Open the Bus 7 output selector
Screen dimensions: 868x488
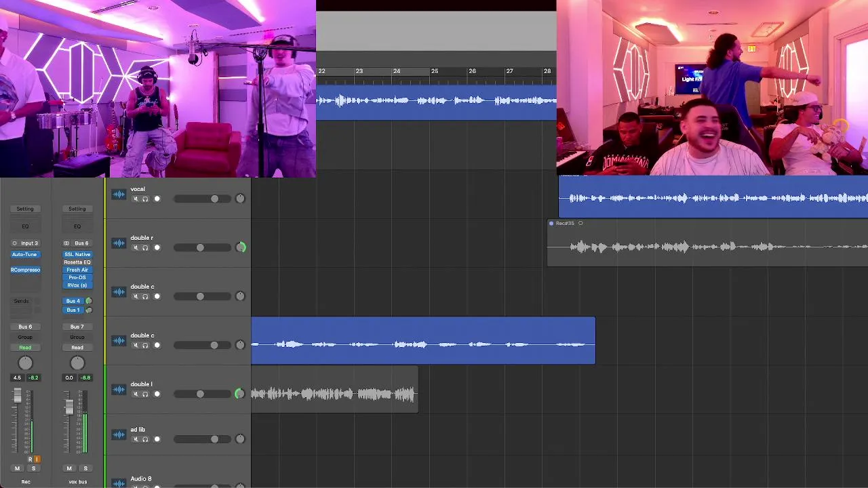click(77, 327)
